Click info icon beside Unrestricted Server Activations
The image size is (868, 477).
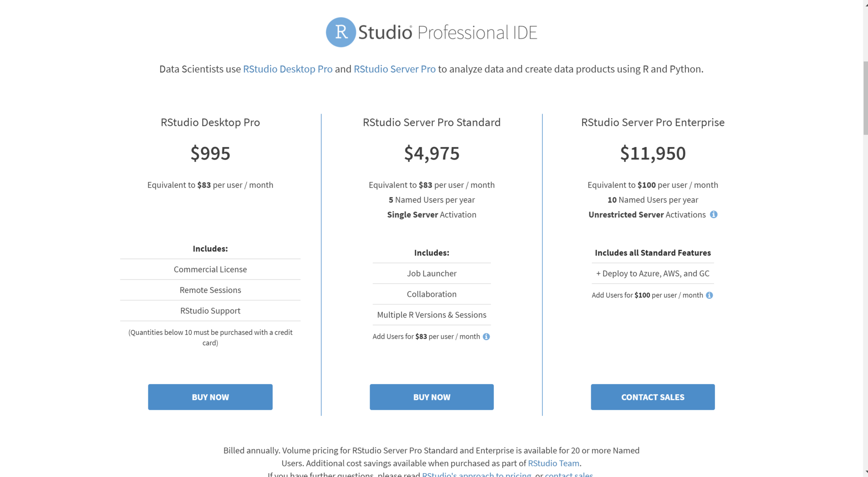point(714,215)
